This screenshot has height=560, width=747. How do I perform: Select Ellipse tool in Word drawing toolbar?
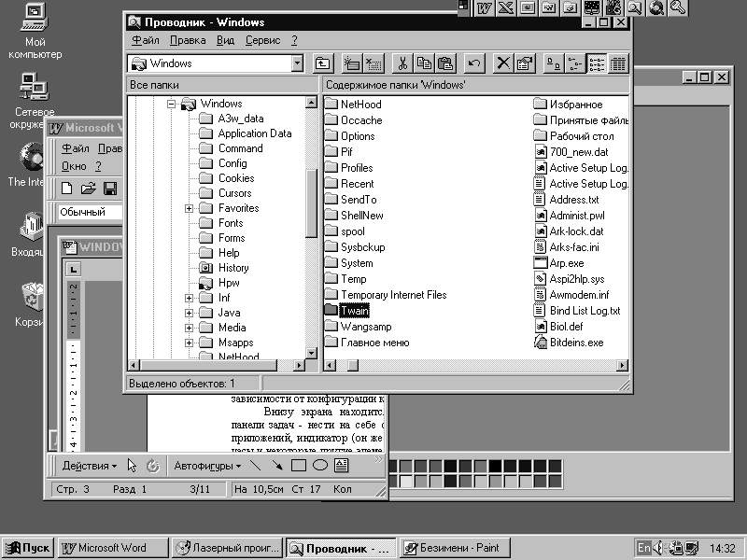pos(320,465)
